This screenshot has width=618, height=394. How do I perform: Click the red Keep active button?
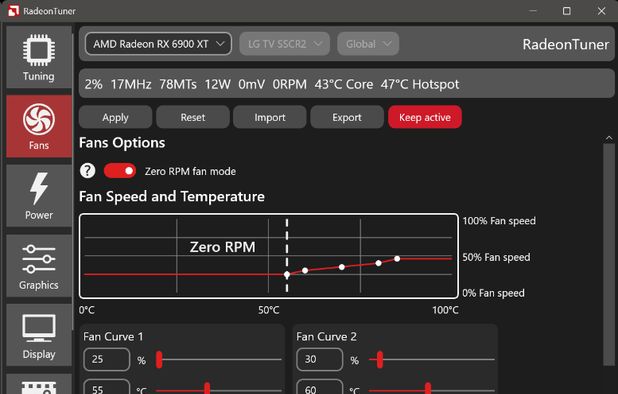tap(425, 117)
